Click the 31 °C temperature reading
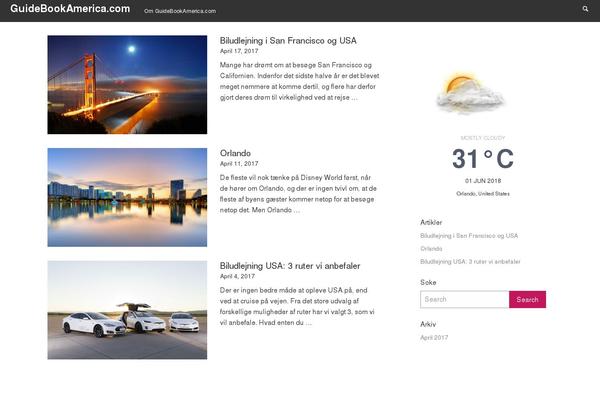Viewport: 600px width, 400px height. click(x=483, y=158)
